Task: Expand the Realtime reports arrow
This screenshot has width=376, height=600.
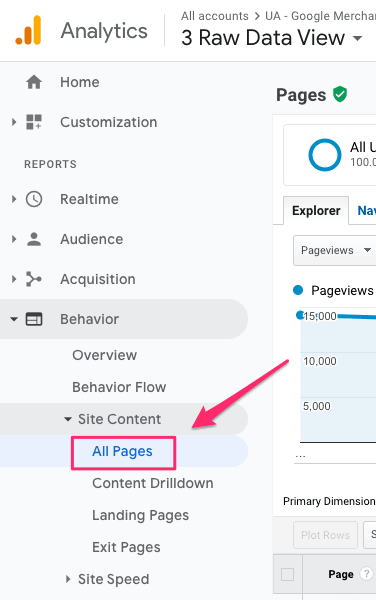Action: [14, 199]
